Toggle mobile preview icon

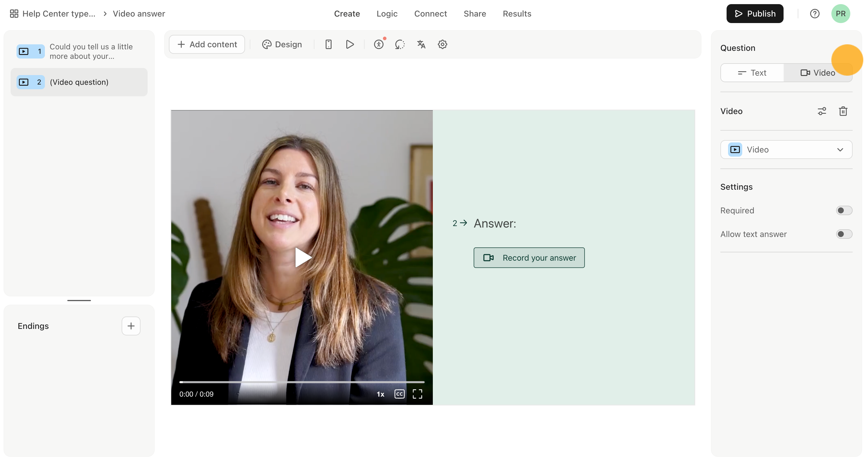click(328, 44)
